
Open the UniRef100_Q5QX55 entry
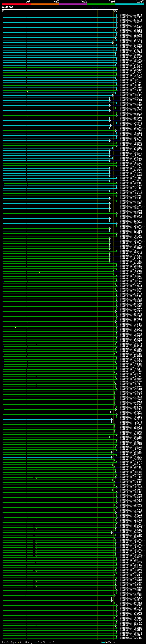pyautogui.click(x=131, y=339)
